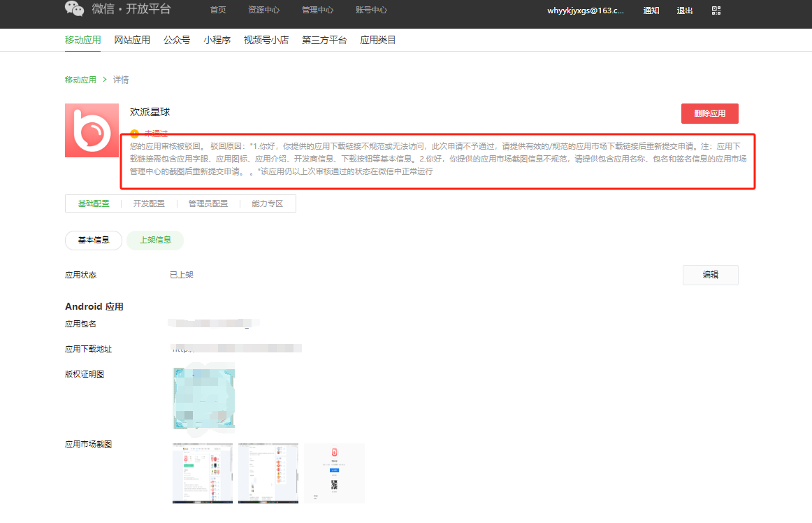Click the 版权证明图 label
This screenshot has height=523, width=812.
point(85,374)
